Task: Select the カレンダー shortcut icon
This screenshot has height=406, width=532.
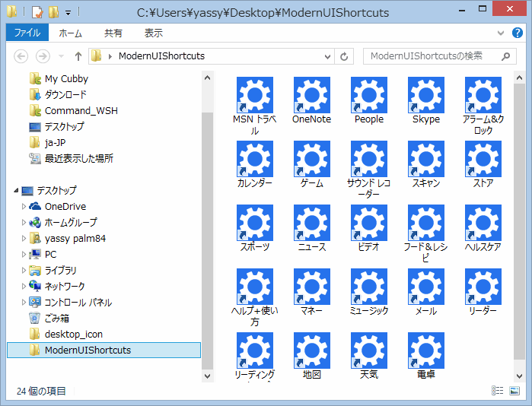Action: (x=255, y=159)
